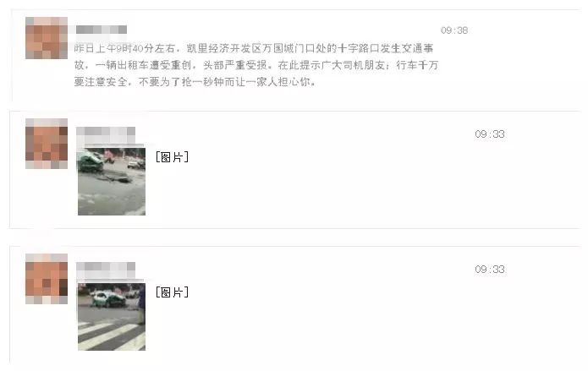This screenshot has height=371, width=588.
Task: Click the text line starting with 要注意安全
Action: (x=195, y=82)
